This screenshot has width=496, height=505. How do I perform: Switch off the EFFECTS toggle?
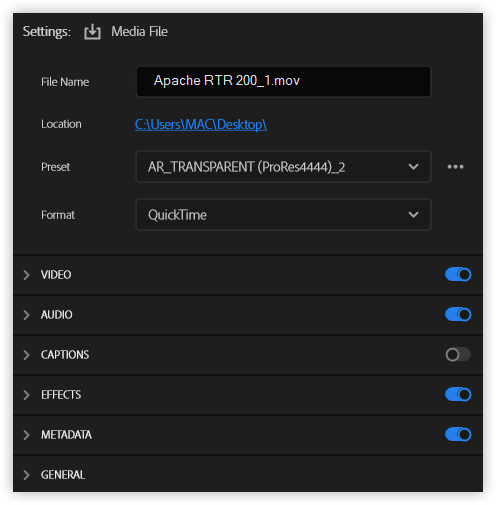pyautogui.click(x=458, y=395)
